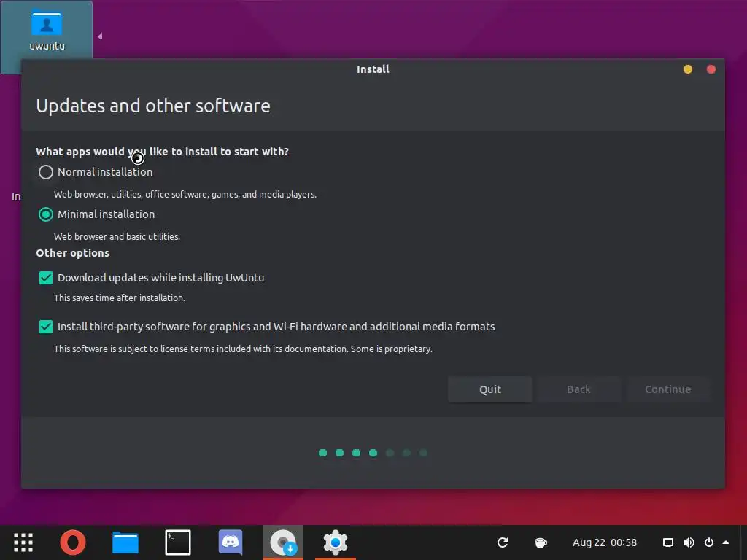Click the 'What apps would you like' question
Image resolution: width=747 pixels, height=560 pixels.
click(162, 152)
